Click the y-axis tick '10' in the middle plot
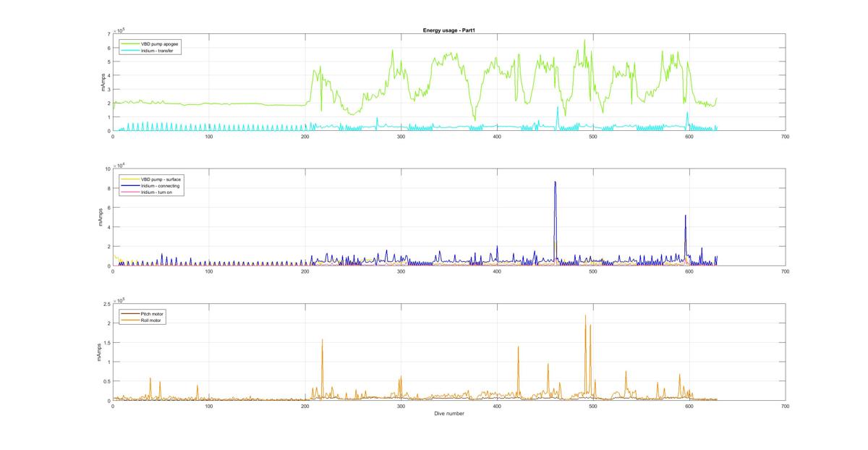 click(x=107, y=169)
